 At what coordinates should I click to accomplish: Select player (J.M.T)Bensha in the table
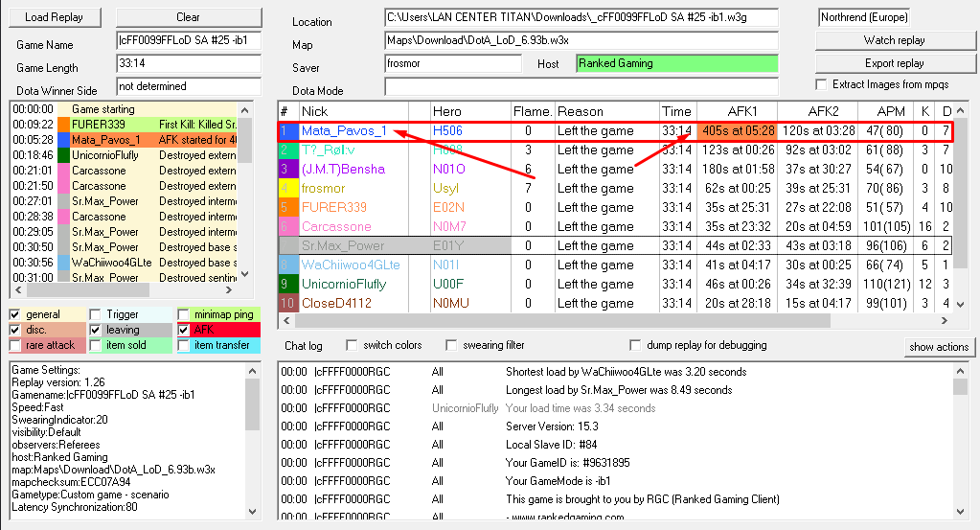pos(343,169)
